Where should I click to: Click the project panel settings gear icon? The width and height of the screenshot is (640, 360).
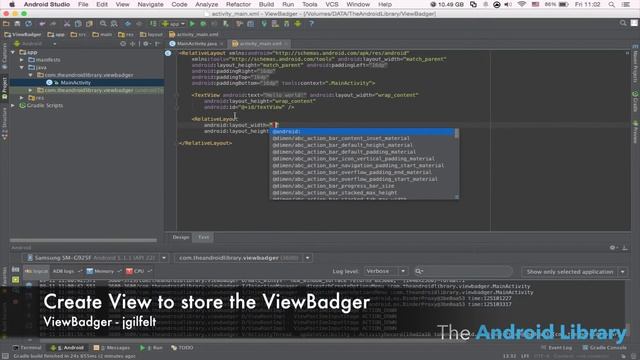pos(146,43)
